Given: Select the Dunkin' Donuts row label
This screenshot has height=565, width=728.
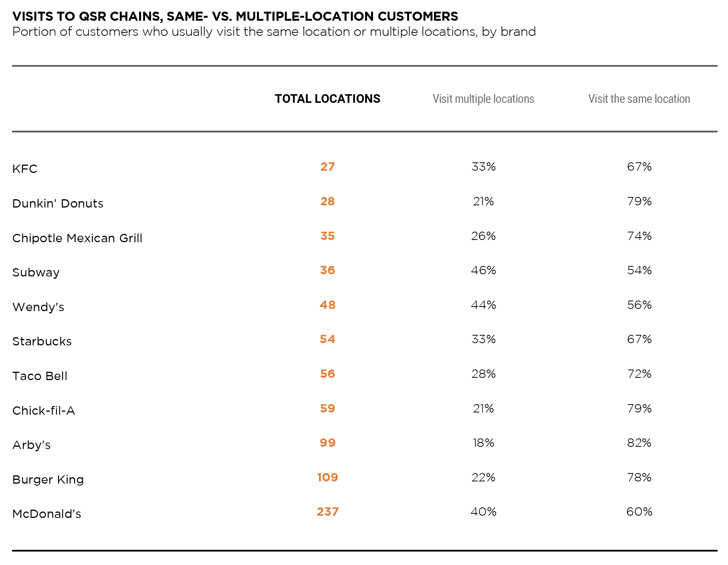Looking at the screenshot, I should 58,203.
